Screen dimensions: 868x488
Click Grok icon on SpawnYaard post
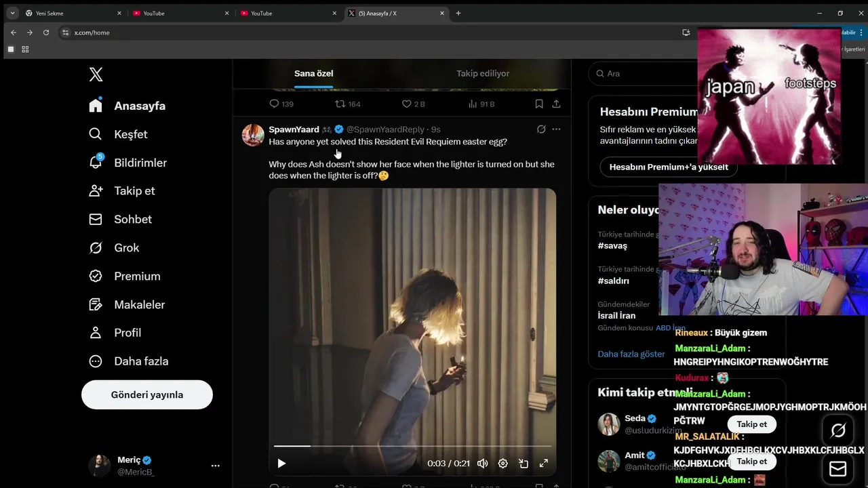coord(541,129)
